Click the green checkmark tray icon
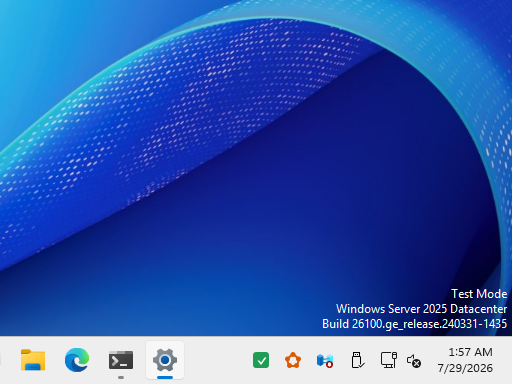This screenshot has height=384, width=512. click(261, 360)
